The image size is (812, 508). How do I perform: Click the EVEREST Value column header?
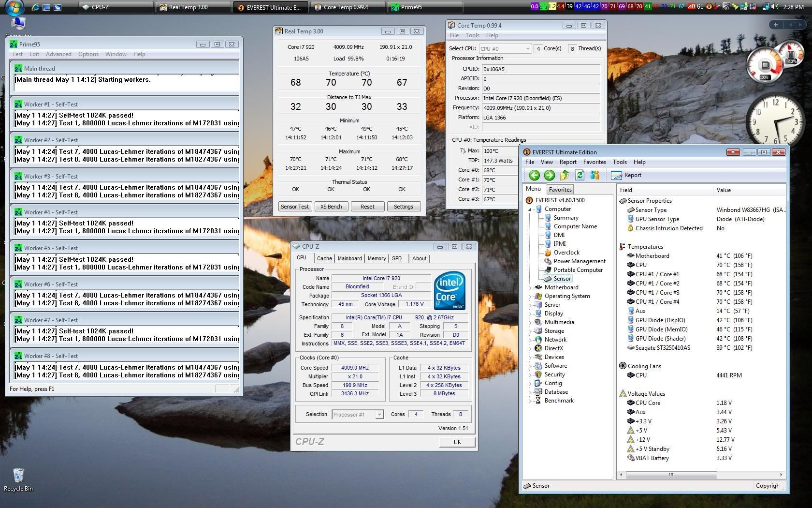749,190
